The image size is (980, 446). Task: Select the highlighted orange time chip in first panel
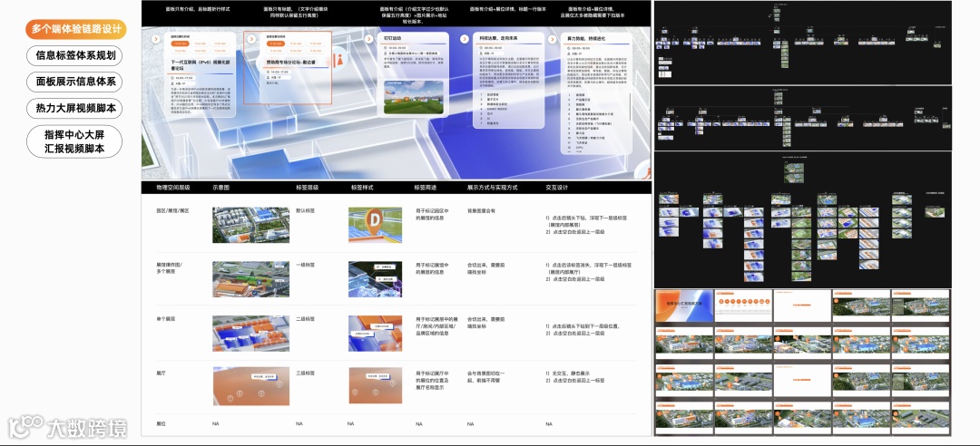click(x=180, y=44)
